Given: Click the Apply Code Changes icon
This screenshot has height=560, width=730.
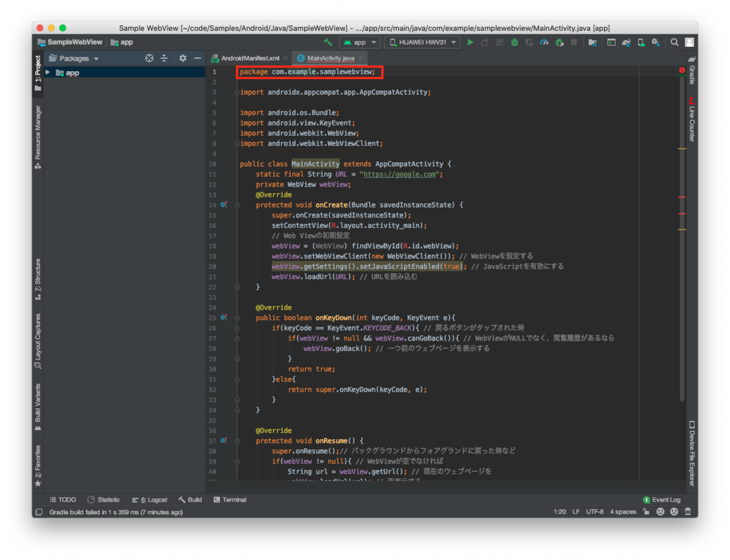Looking at the screenshot, I should [500, 42].
